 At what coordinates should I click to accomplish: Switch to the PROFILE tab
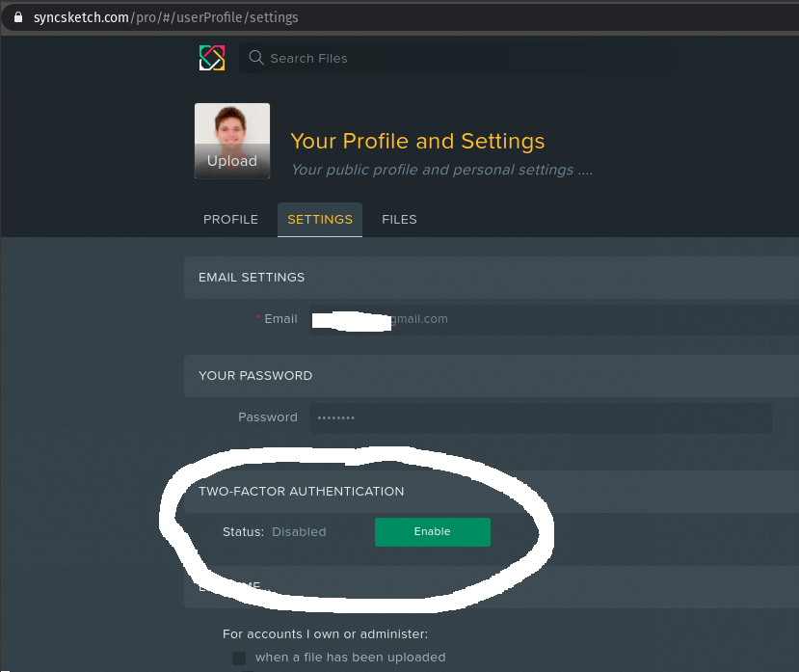(x=230, y=219)
